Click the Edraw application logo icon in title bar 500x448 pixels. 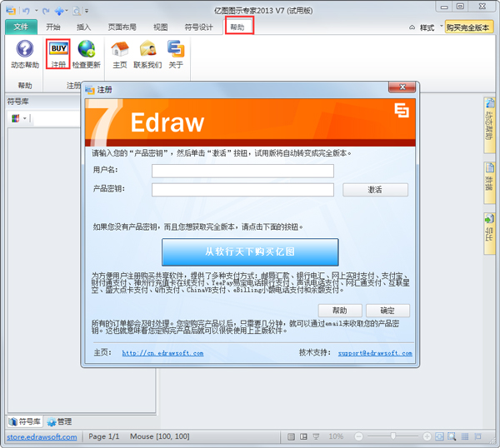click(x=11, y=11)
